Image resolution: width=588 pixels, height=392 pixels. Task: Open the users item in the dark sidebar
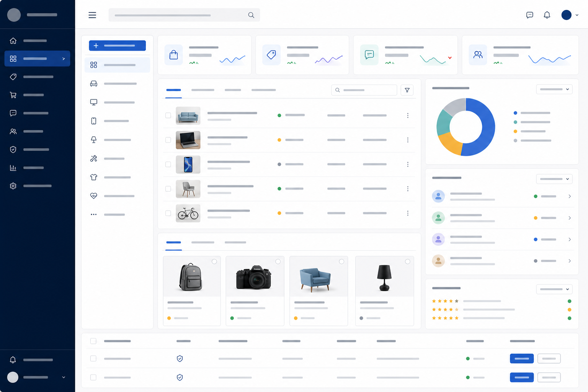tap(13, 131)
